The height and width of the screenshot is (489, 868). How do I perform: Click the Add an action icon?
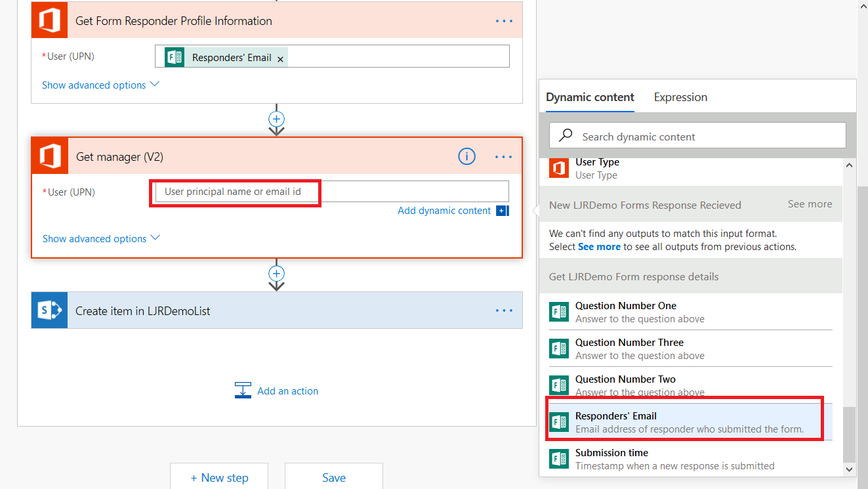click(x=243, y=391)
